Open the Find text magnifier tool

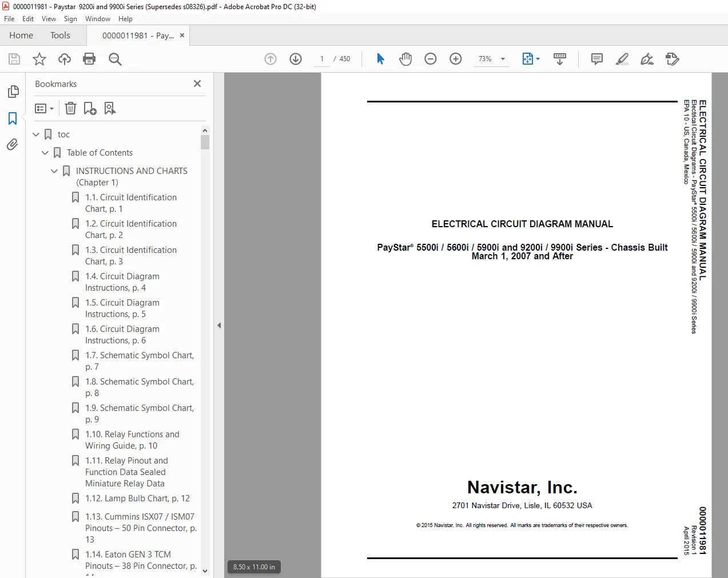(x=115, y=59)
